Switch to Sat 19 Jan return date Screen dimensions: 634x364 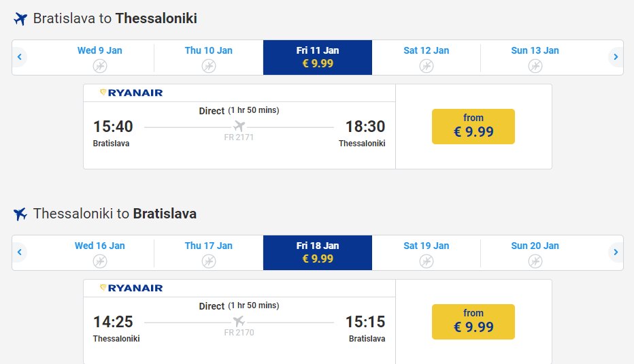pos(427,252)
